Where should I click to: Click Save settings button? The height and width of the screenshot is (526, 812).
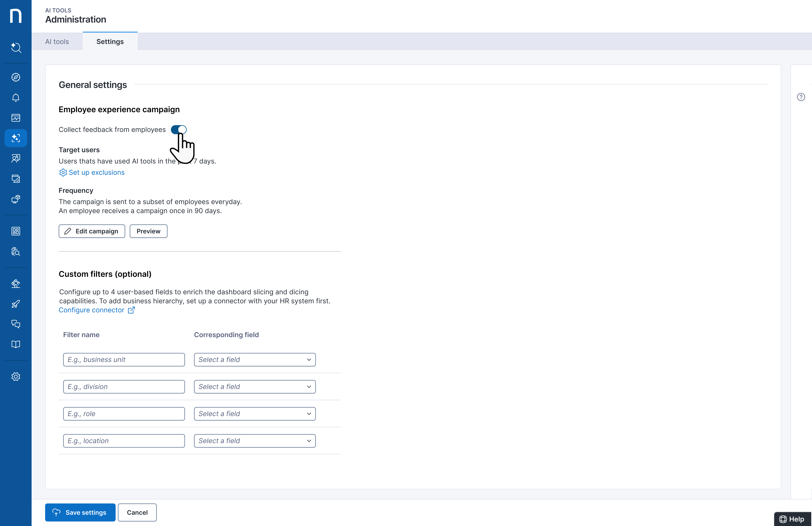pos(80,512)
